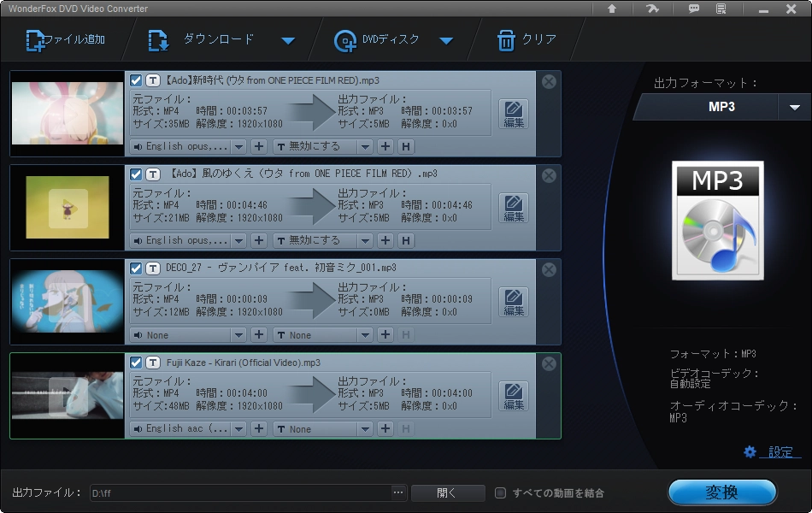The height and width of the screenshot is (513, 812).
Task: Click the DVD Disc (DVDディスク) button
Action: click(377, 40)
